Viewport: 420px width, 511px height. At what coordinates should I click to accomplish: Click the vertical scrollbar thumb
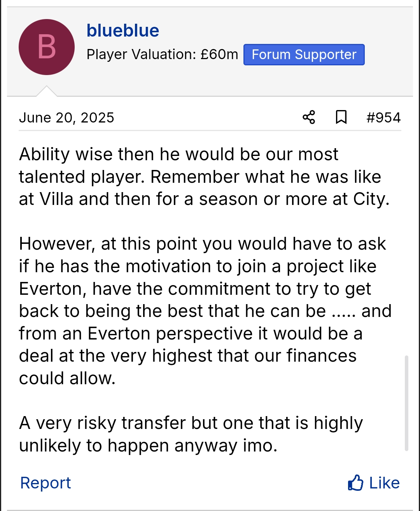click(x=406, y=402)
